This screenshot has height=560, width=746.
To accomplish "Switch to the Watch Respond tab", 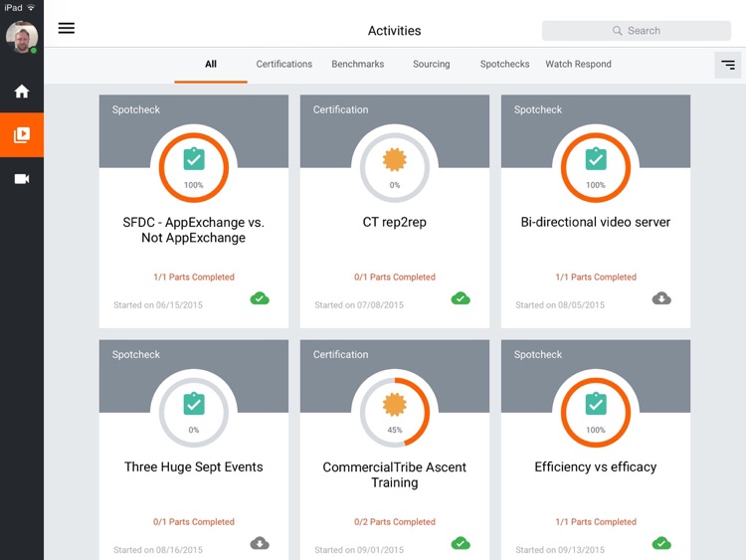I will [578, 64].
